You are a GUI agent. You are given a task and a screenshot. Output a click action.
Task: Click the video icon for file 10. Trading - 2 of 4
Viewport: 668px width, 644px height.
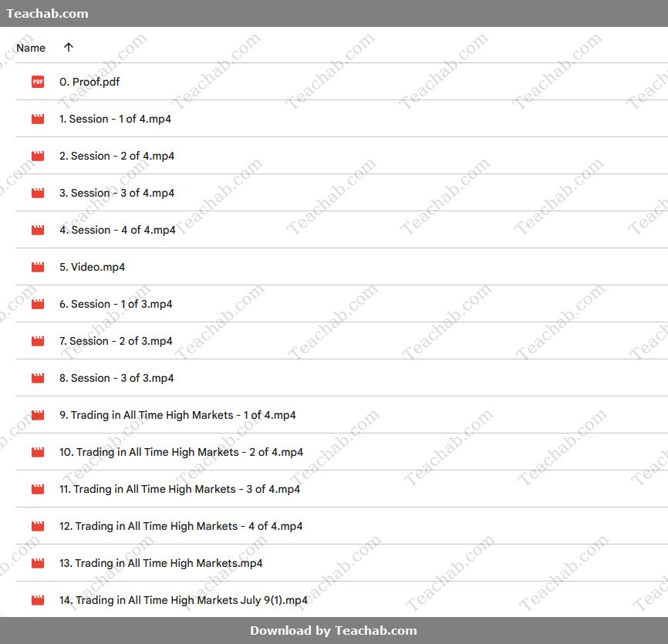click(38, 452)
